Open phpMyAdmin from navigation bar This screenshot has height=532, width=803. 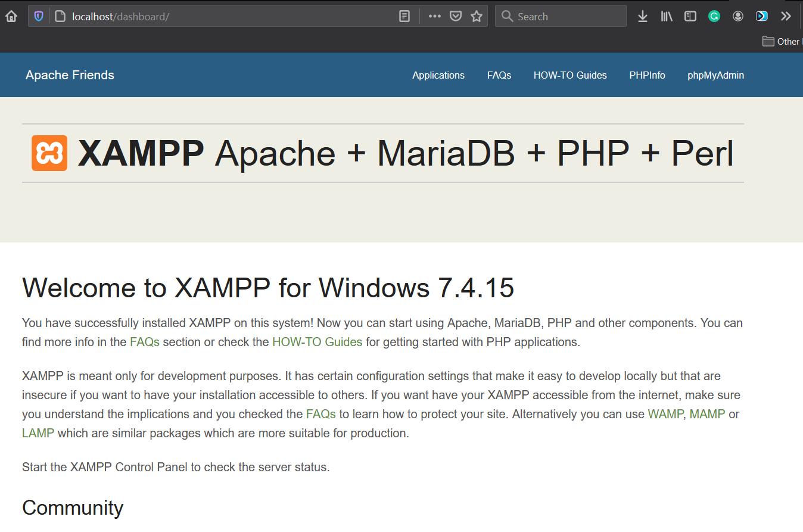(x=715, y=76)
